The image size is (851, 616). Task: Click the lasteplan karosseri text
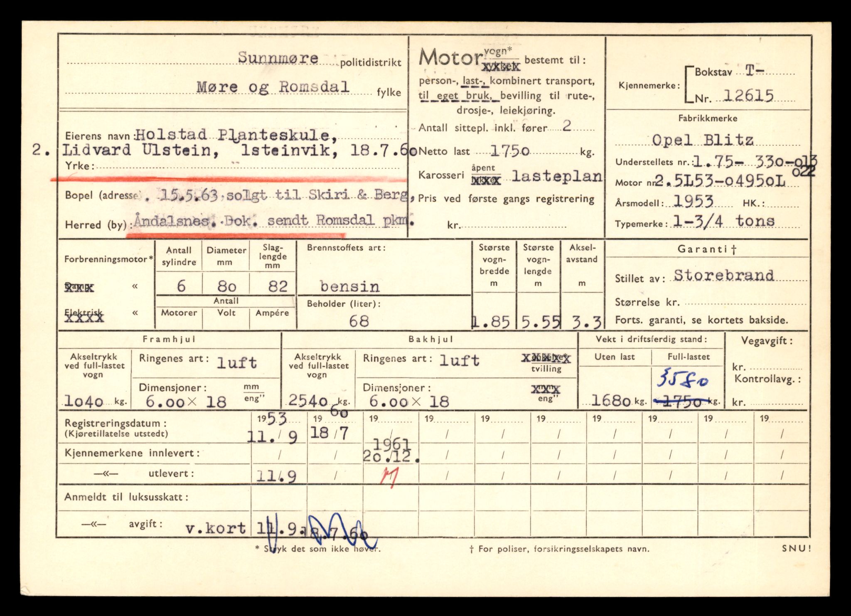(x=556, y=177)
